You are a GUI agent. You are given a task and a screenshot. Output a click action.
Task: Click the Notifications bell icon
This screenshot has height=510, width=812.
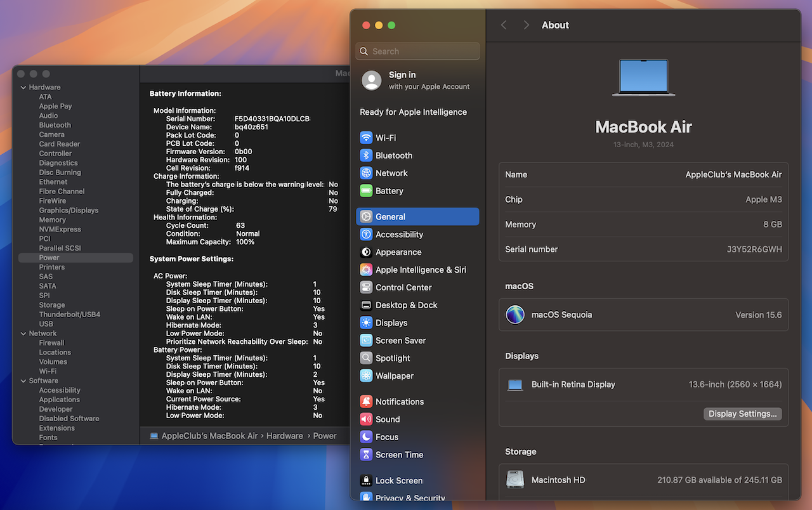click(366, 402)
